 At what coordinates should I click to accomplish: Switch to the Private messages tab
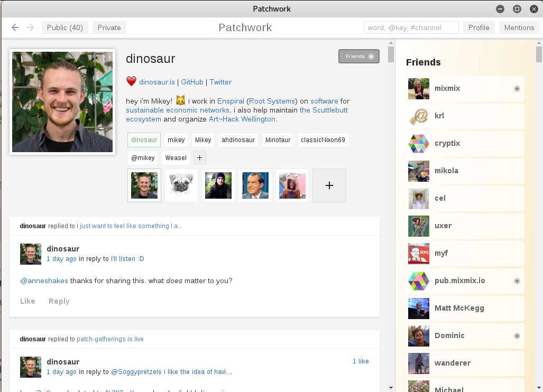click(109, 27)
